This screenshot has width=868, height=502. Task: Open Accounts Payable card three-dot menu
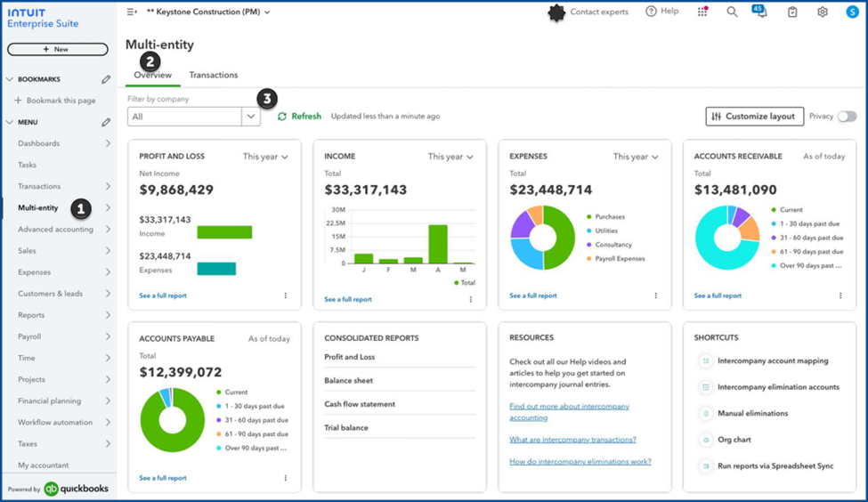286,478
